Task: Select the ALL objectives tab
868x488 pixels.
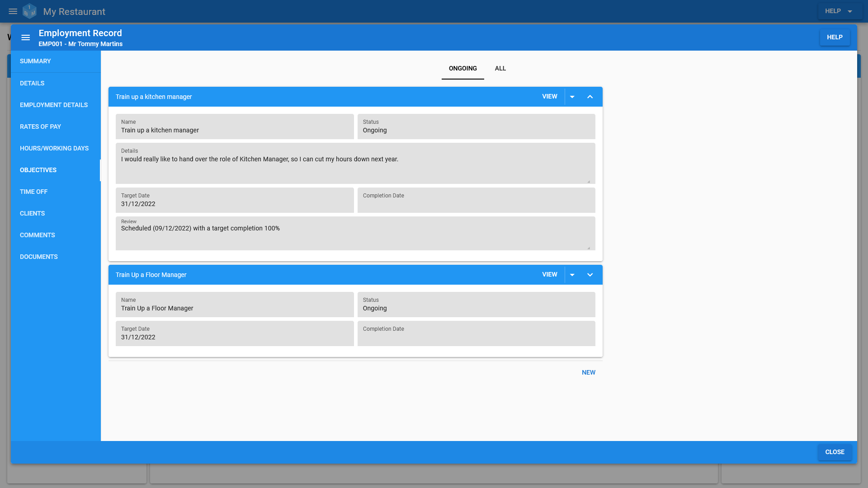Action: [x=500, y=68]
